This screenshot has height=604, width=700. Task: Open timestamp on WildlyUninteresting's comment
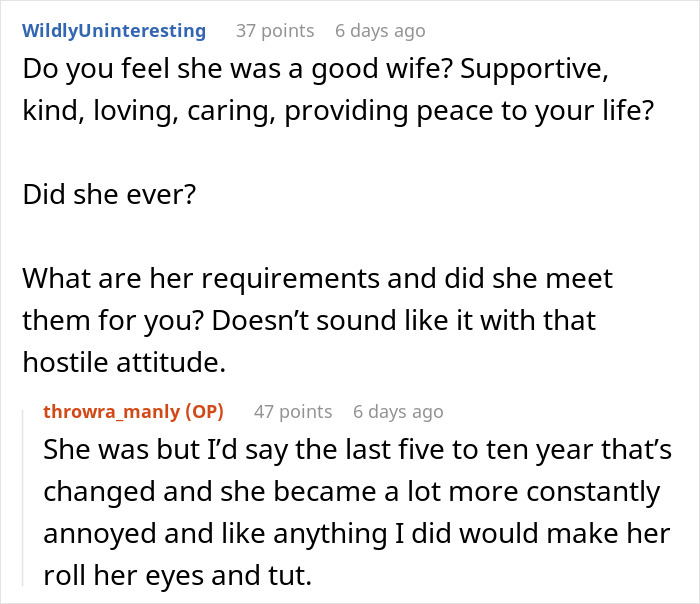(380, 31)
